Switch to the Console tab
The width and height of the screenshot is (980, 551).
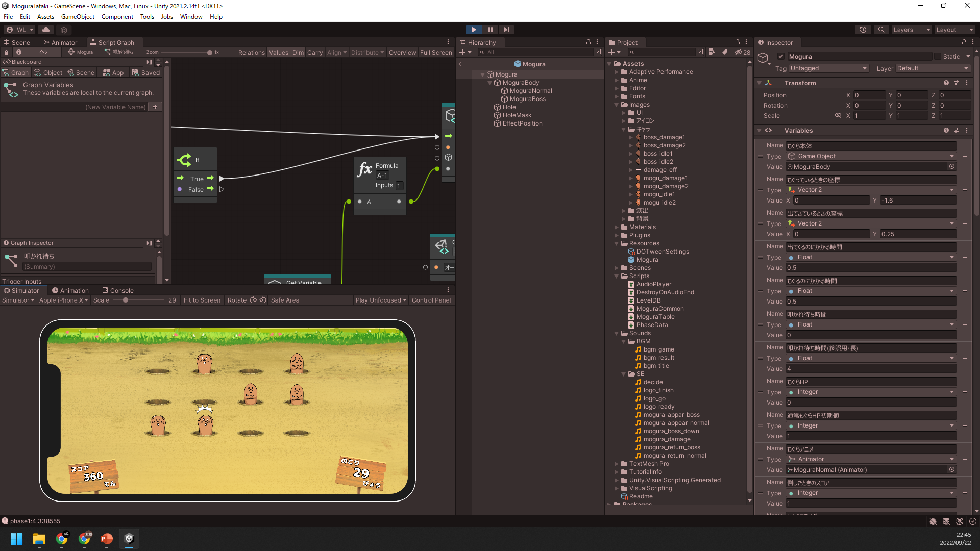[x=118, y=290]
